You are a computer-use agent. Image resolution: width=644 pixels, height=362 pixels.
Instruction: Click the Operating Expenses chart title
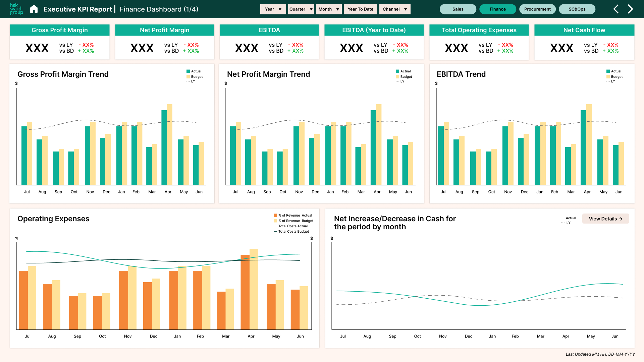(x=53, y=219)
